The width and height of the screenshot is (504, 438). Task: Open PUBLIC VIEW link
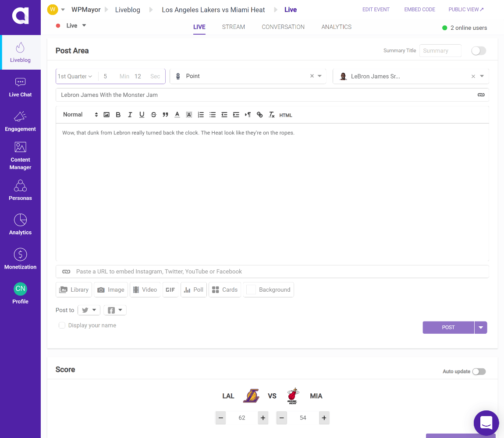click(x=466, y=10)
